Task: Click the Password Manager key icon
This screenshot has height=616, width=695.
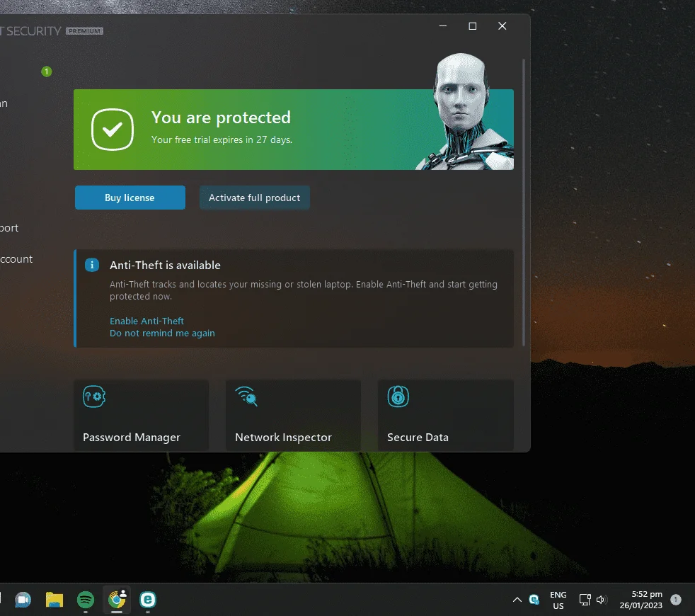Action: point(94,397)
